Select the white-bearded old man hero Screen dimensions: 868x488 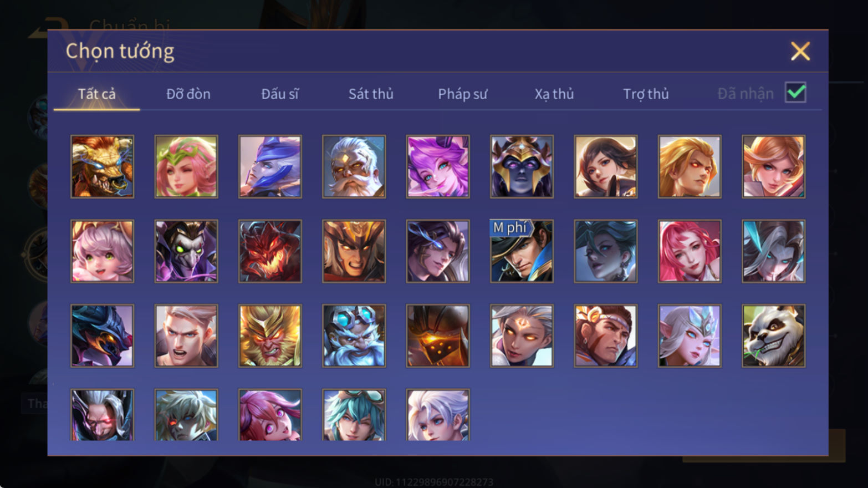point(354,167)
